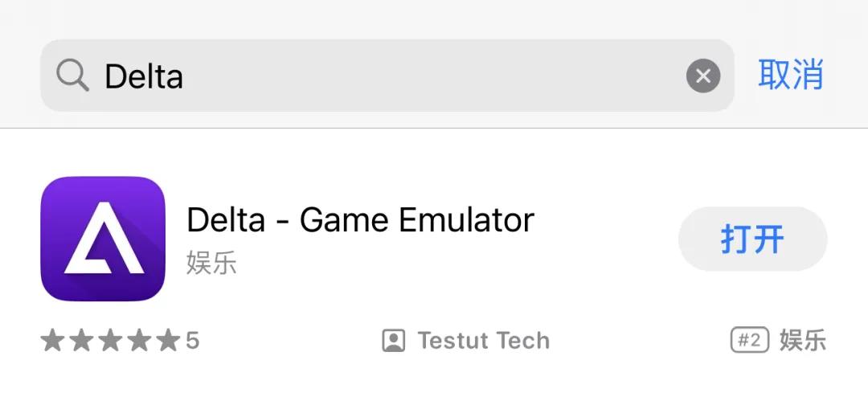Click the magnifying glass search icon
868x393 pixels.
click(72, 76)
